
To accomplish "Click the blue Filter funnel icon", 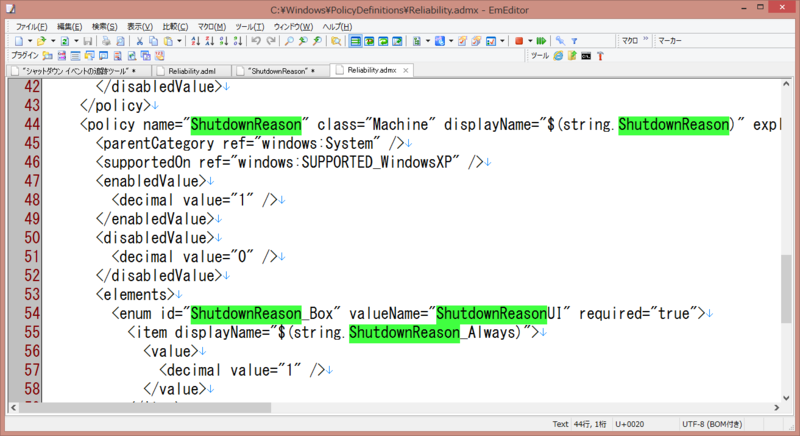I will tap(574, 41).
